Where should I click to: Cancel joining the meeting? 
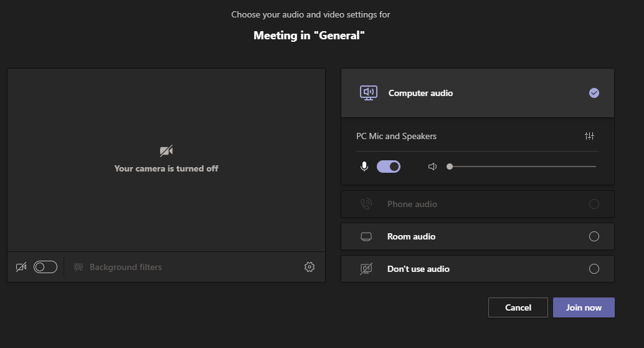[518, 307]
